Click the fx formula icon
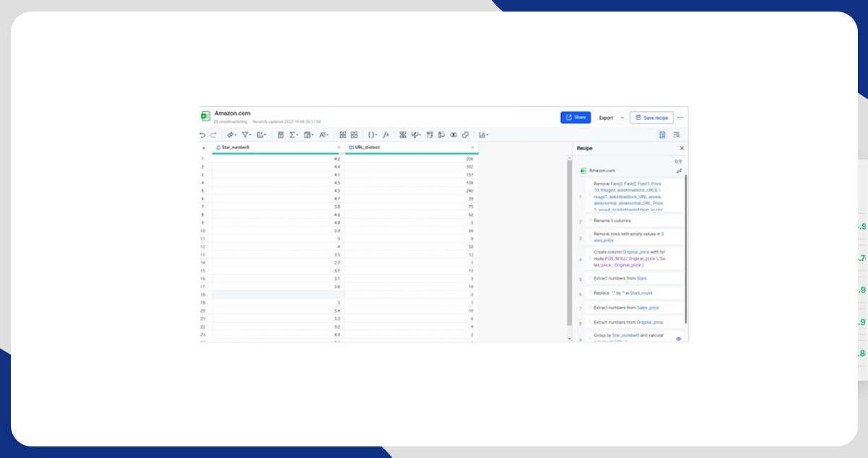The height and width of the screenshot is (458, 868). (386, 135)
